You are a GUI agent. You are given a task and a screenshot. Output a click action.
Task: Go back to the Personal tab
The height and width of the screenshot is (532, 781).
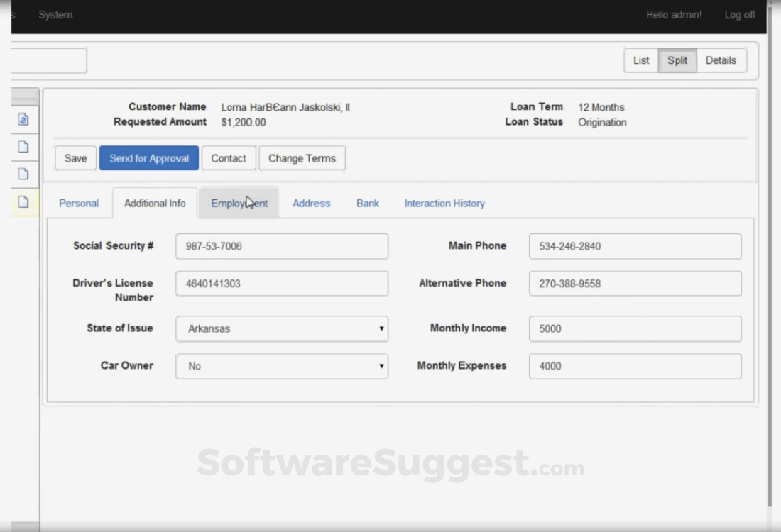pos(78,203)
